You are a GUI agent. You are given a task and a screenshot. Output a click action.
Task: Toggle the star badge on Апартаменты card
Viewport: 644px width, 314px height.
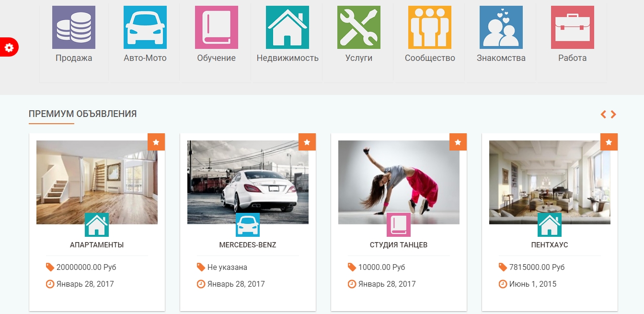156,142
